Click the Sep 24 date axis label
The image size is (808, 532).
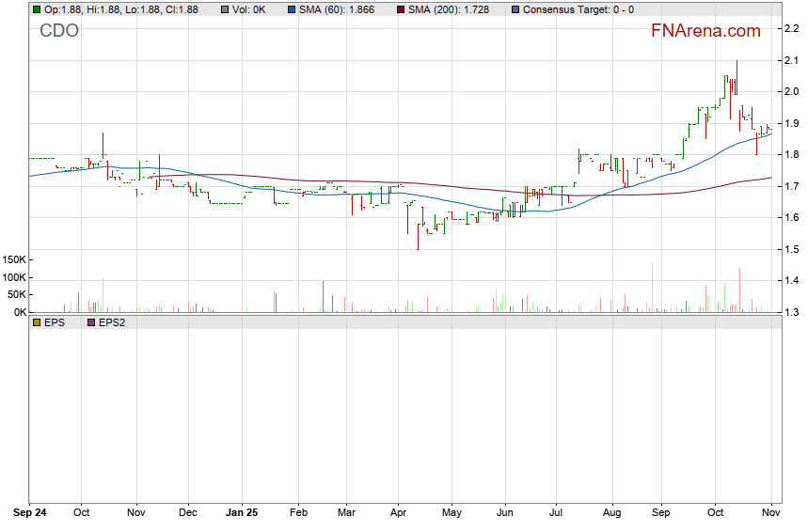pos(30,513)
